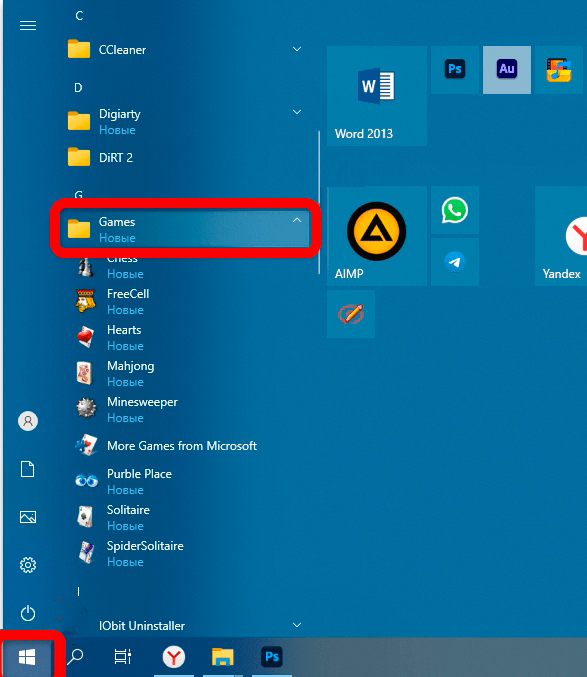Click the Windows Start button

click(x=27, y=657)
